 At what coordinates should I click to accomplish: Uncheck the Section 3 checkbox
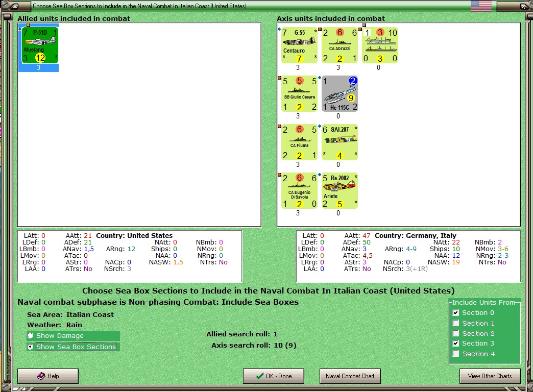point(456,344)
